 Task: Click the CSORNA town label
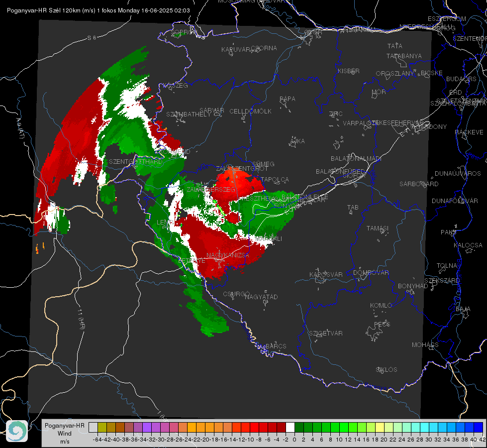[264, 48]
